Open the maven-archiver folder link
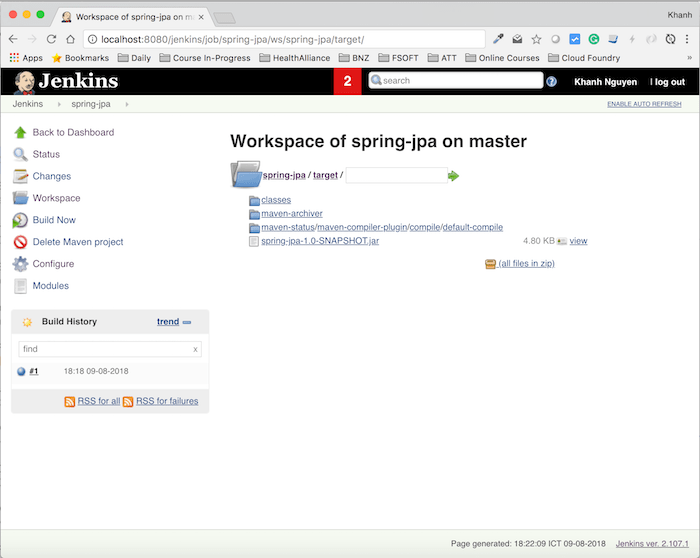The image size is (700, 558). point(292,213)
